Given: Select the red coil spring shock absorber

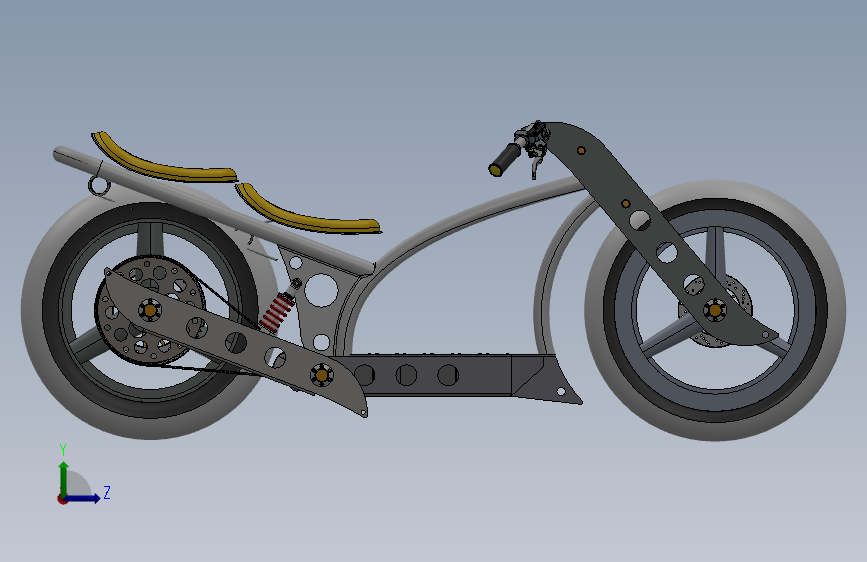Looking at the screenshot, I should click(277, 313).
